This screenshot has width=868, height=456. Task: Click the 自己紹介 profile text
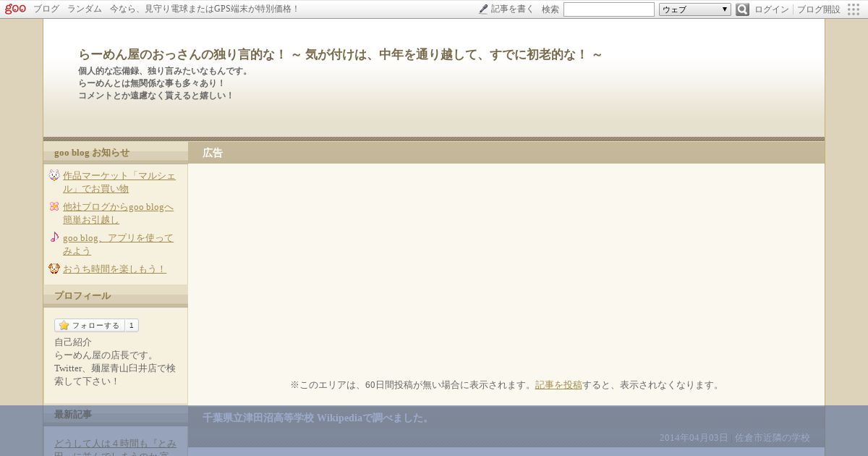click(x=73, y=342)
